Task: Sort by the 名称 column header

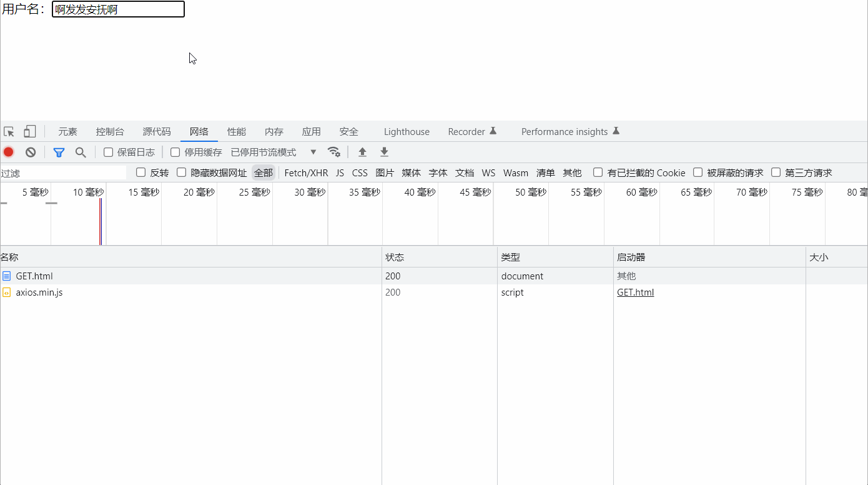Action: pos(190,257)
